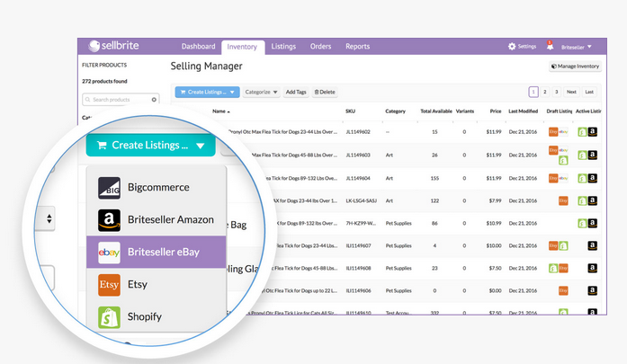Screen dimensions: 627x364
Task: Click Shopify draft icon in row ILI1149607
Action: pos(563,245)
